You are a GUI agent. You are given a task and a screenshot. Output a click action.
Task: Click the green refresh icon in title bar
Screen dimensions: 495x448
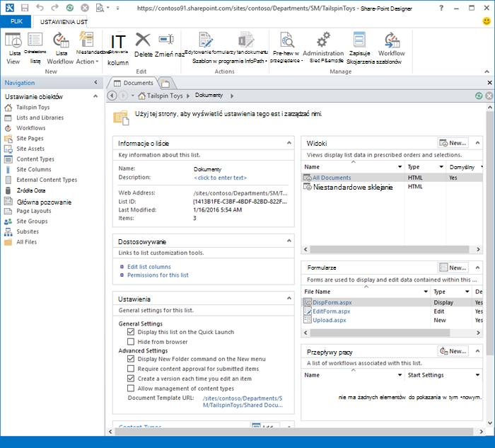(x=70, y=8)
